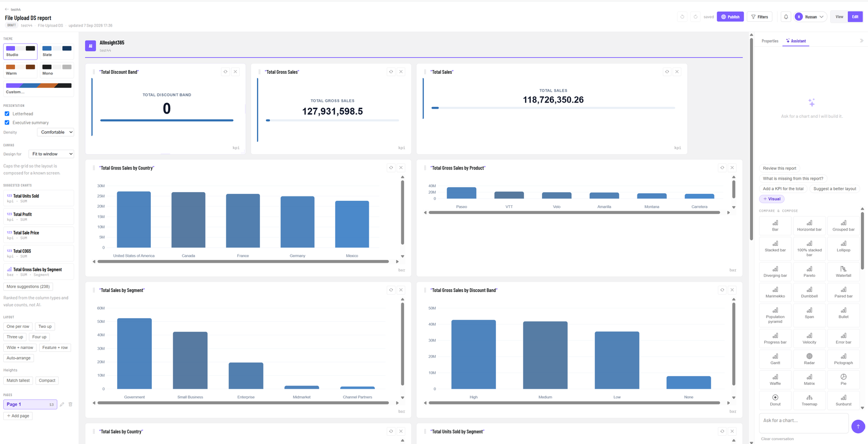
Task: Open the notifications bell
Action: (x=786, y=17)
